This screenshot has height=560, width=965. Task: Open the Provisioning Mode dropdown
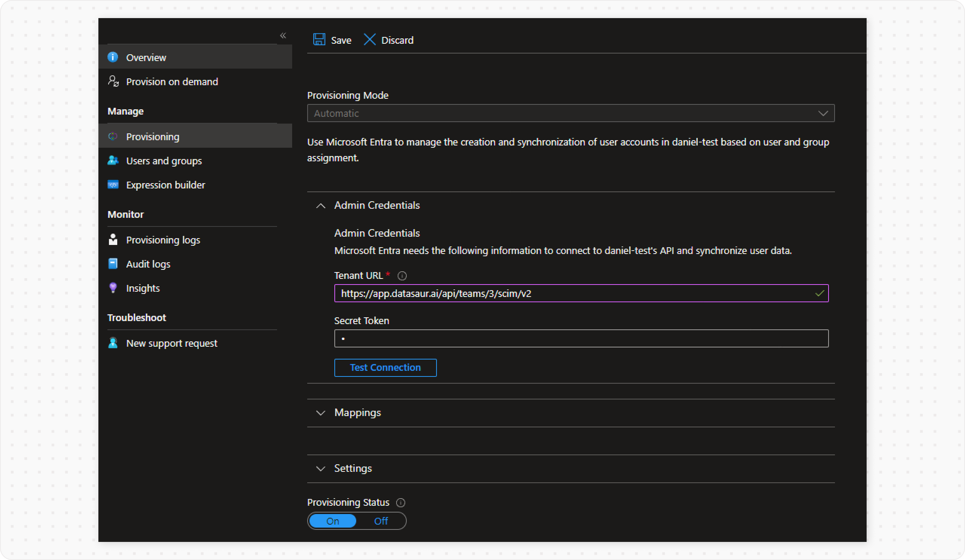(x=571, y=113)
